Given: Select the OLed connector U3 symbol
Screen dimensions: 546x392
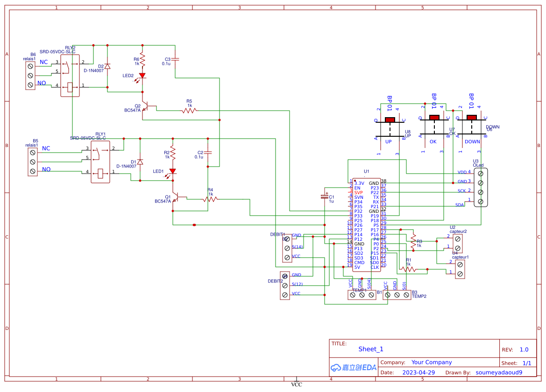Looking at the screenshot, I should 481,187.
